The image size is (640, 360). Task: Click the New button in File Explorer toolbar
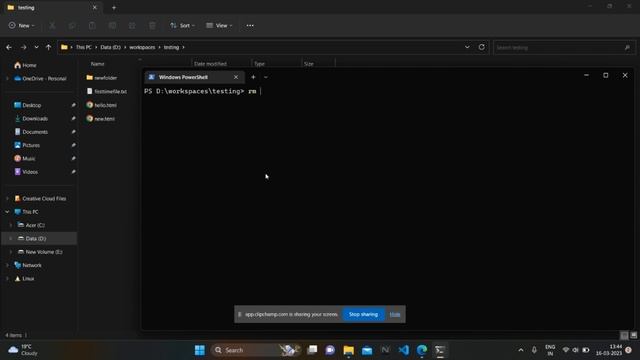(21, 25)
